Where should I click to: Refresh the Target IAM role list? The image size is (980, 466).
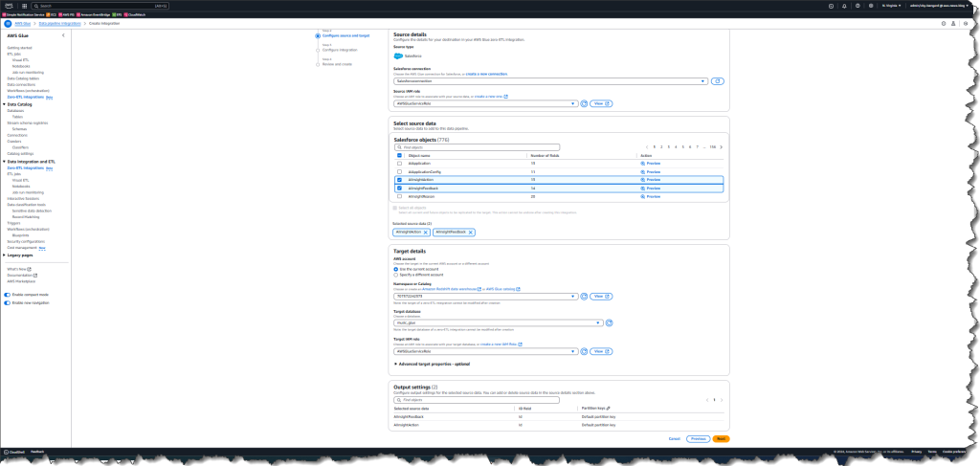pyautogui.click(x=584, y=352)
